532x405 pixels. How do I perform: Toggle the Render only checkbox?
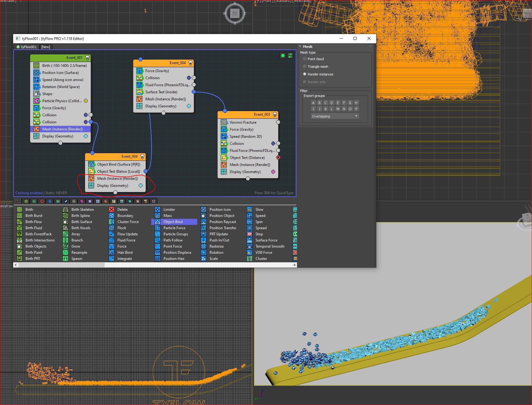pos(305,82)
